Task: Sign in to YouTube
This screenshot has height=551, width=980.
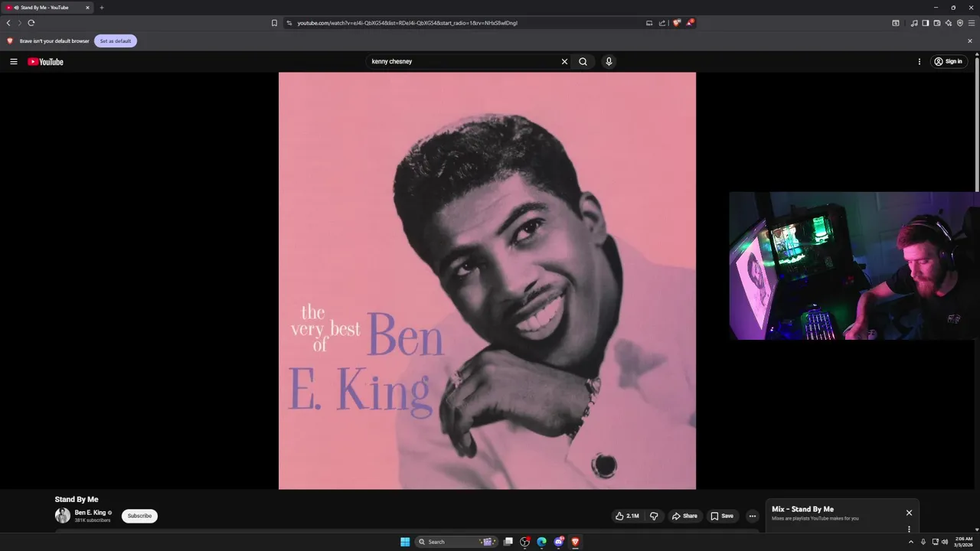Action: [949, 61]
